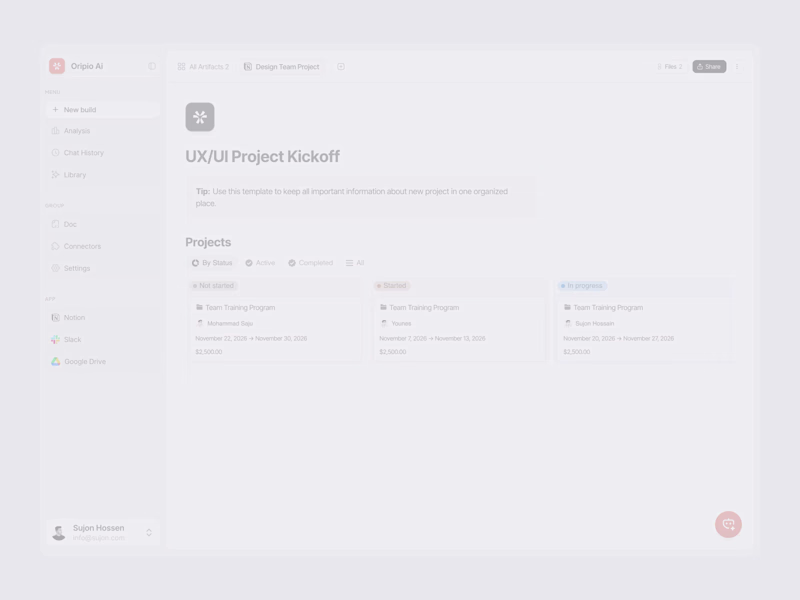
Task: Click the folder icon on In progress card
Action: click(567, 307)
